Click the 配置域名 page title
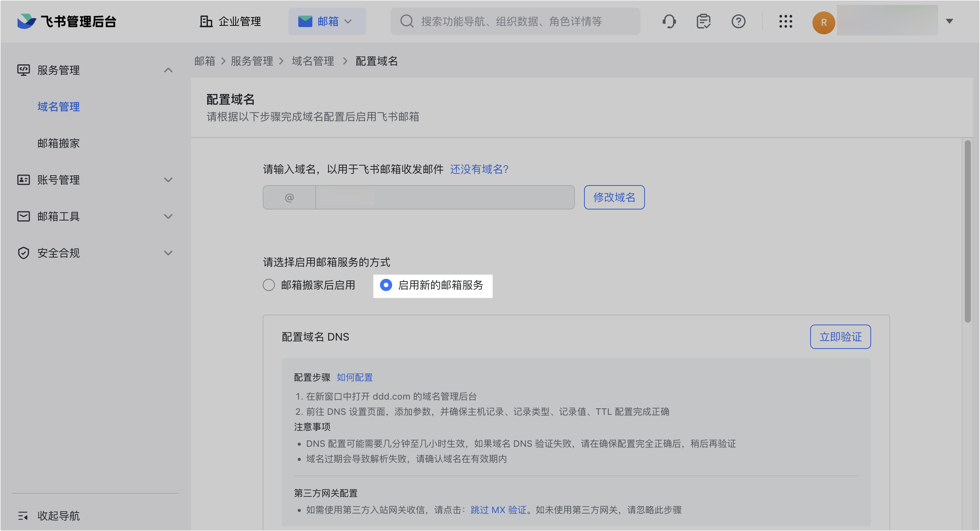 click(x=231, y=99)
